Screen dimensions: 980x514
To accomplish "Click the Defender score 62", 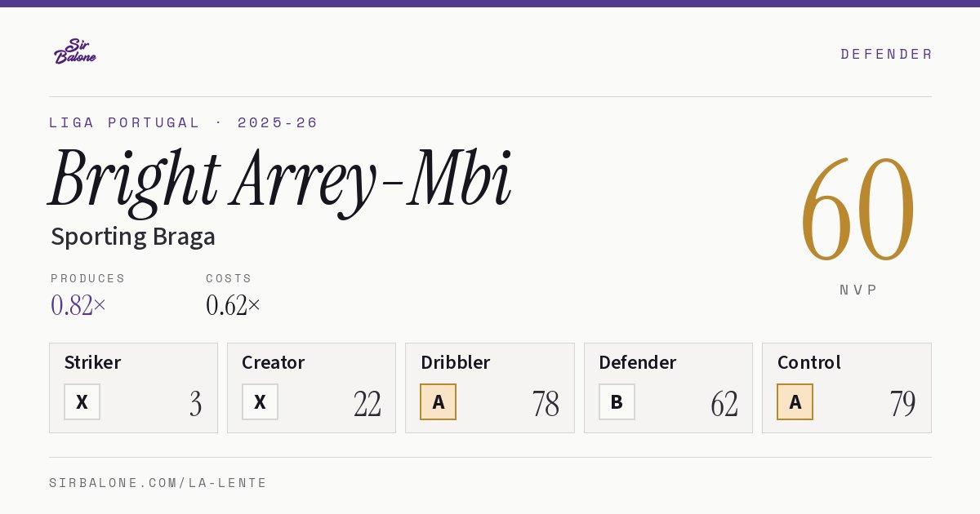I will (724, 403).
